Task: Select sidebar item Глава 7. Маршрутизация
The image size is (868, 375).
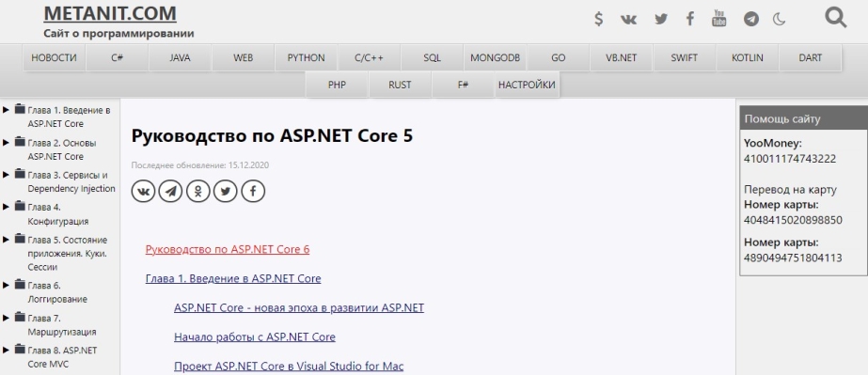Action: click(x=62, y=325)
